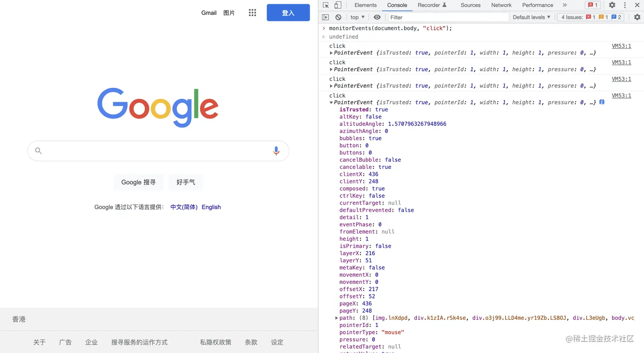Screen dimensions: 644x353
Task: Click the microphone voice search icon
Action: tap(276, 151)
